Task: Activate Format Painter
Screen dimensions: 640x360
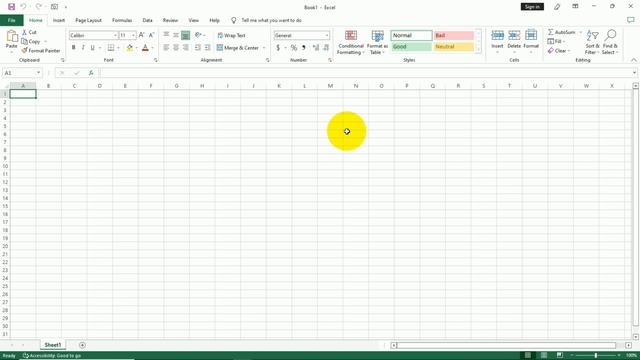Action: pos(41,51)
